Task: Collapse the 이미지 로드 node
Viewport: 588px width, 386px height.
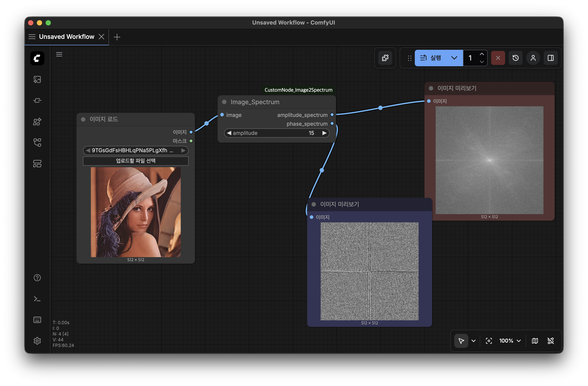Action: tap(83, 119)
